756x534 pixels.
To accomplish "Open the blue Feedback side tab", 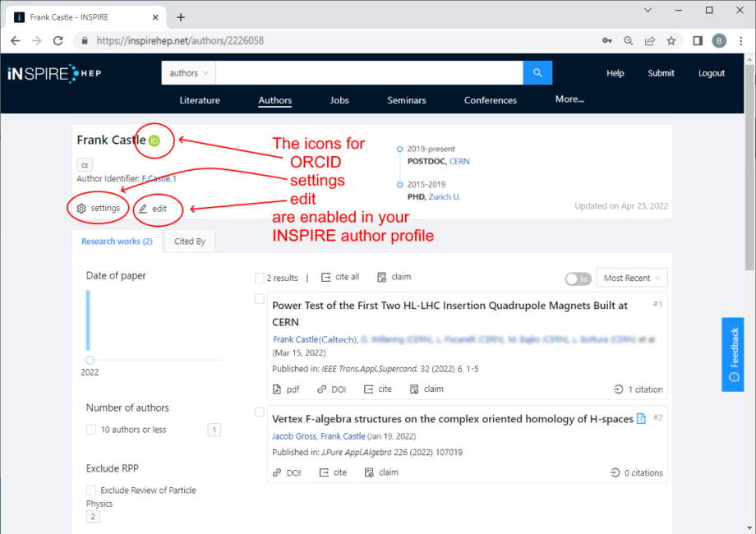I will [733, 355].
